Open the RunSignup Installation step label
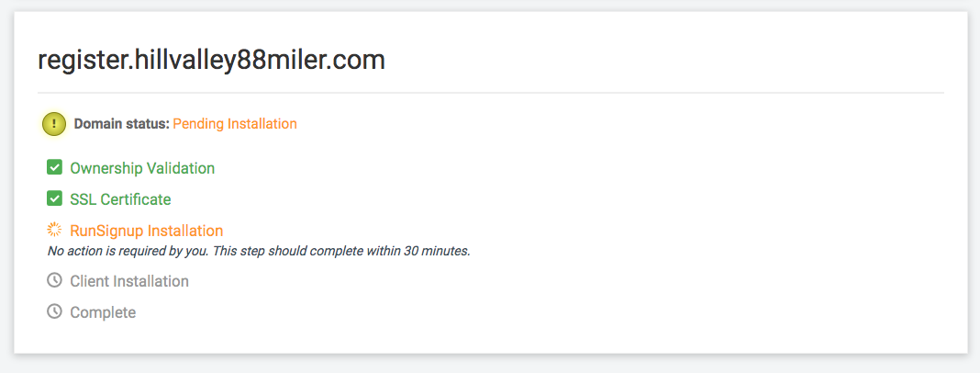 coord(146,231)
